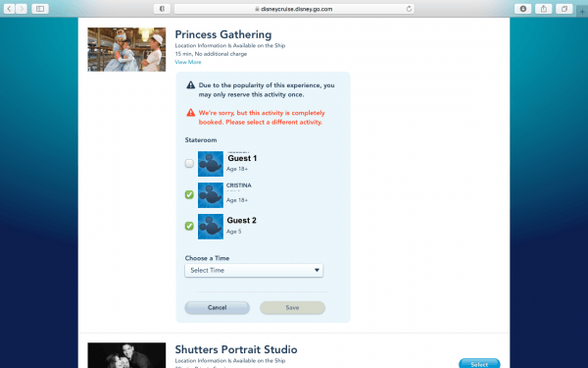The width and height of the screenshot is (588, 368).
Task: Click the Cancel button
Action: click(218, 307)
